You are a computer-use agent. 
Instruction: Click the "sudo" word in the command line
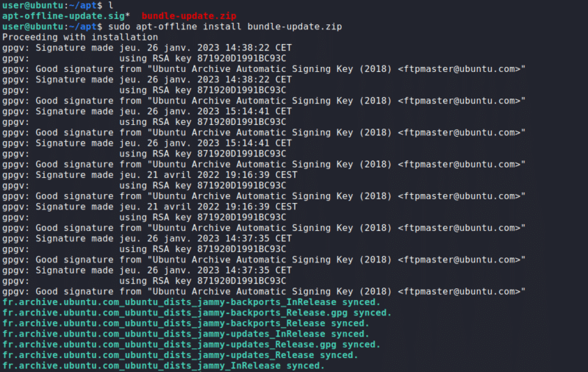coord(119,26)
